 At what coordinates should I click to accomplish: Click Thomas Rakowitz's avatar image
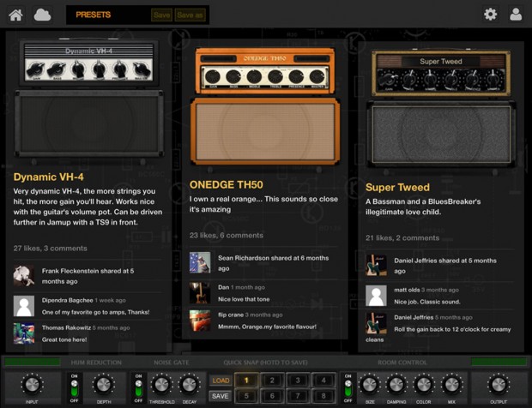pyautogui.click(x=24, y=333)
